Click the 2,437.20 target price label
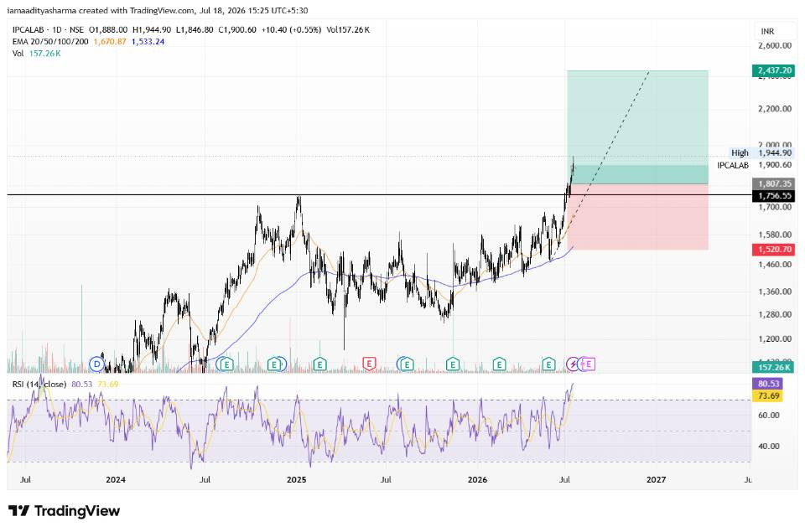Screen dimensions: 805x532 pyautogui.click(x=774, y=70)
